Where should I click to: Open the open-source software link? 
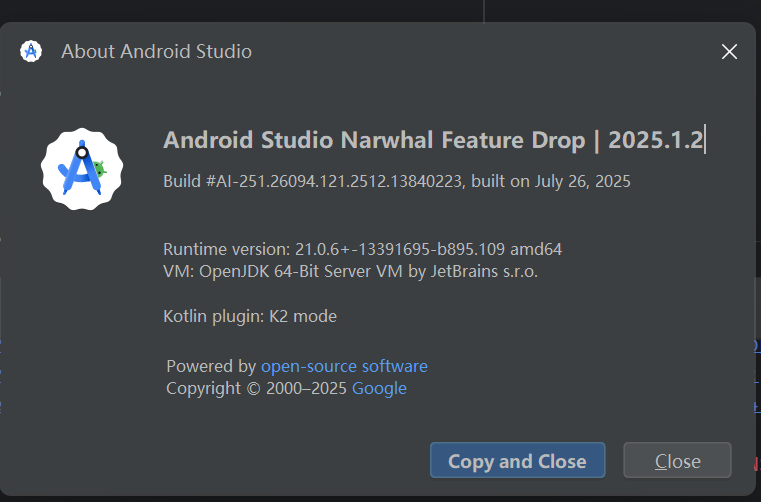tap(344, 366)
